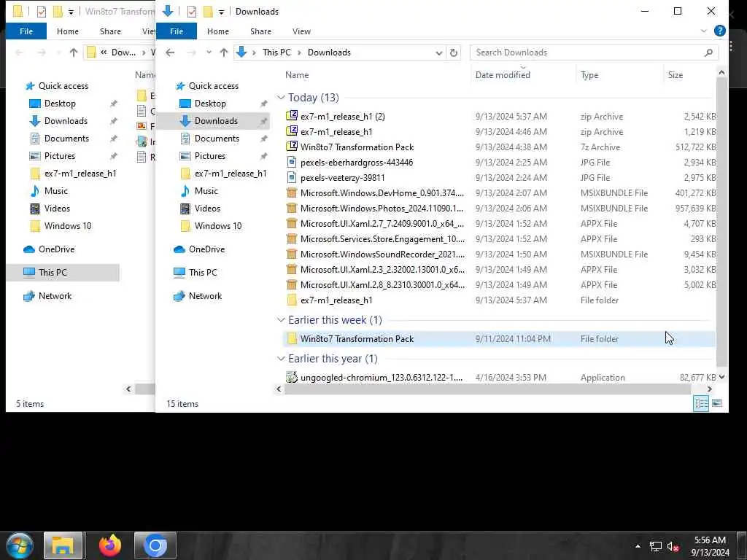Screen dimensions: 747x560
Task: Switch to Large icons view layout icon
Action: click(717, 403)
